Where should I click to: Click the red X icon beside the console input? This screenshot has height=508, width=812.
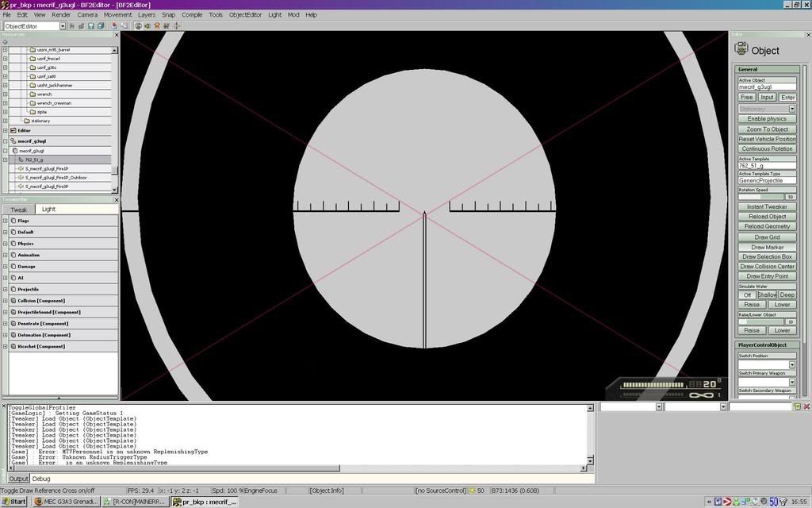click(x=806, y=406)
